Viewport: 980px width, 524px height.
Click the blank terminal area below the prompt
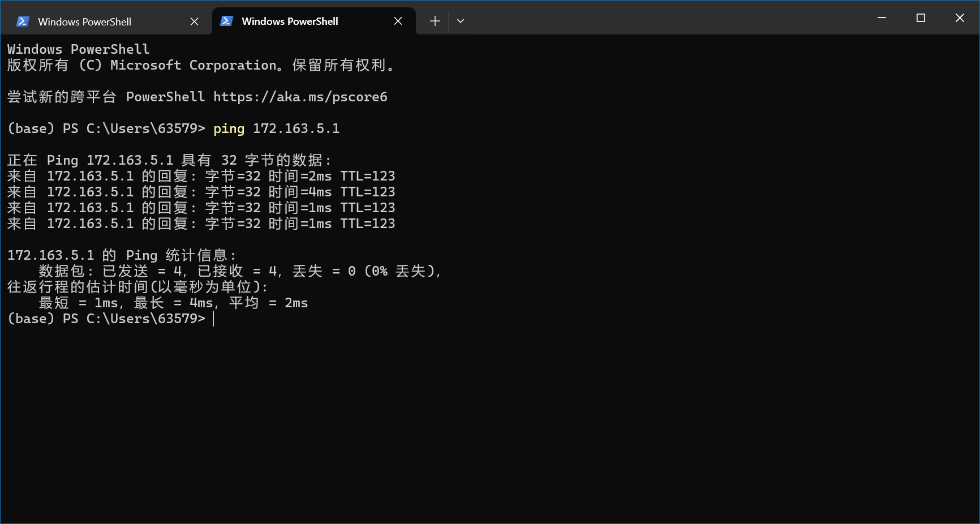[x=487, y=424]
